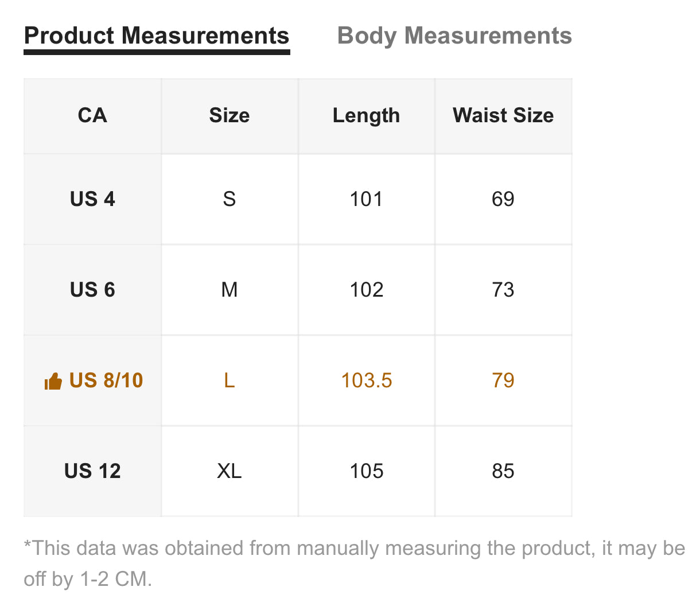Select the Product Measurements tab
Image resolution: width=700 pixels, height=614 pixels.
(157, 36)
